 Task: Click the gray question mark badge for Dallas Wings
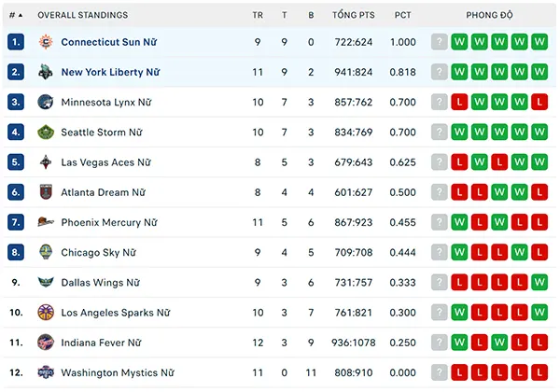click(440, 283)
